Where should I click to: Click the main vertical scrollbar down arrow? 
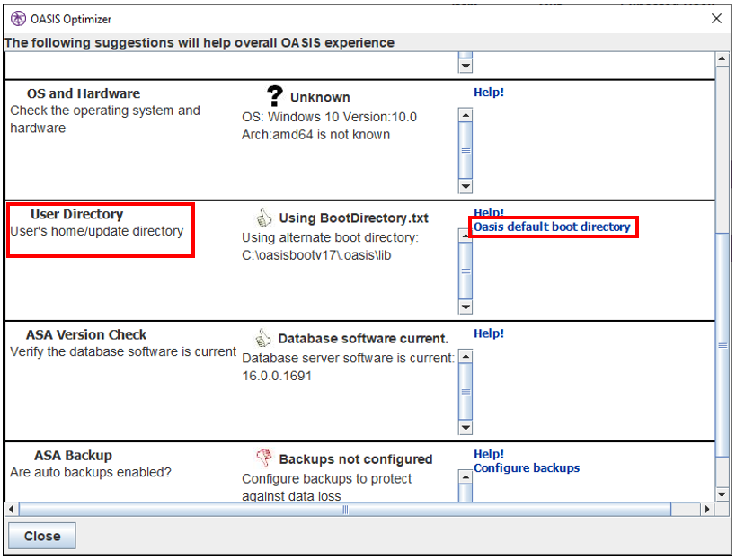click(x=722, y=493)
